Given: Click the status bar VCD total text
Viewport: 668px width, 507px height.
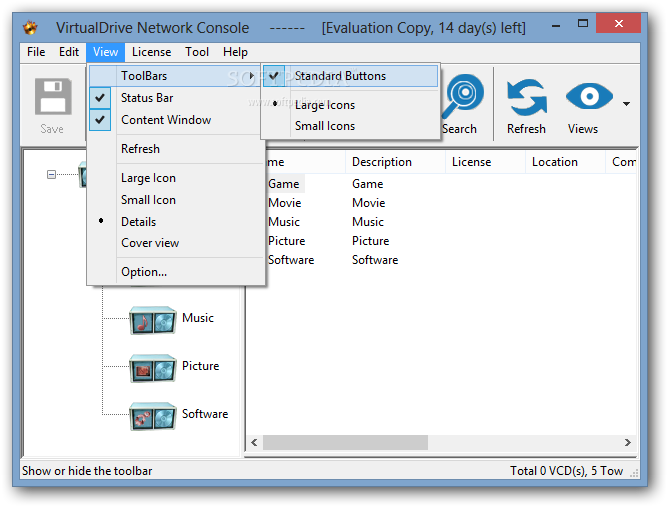Looking at the screenshot, I should tap(567, 471).
